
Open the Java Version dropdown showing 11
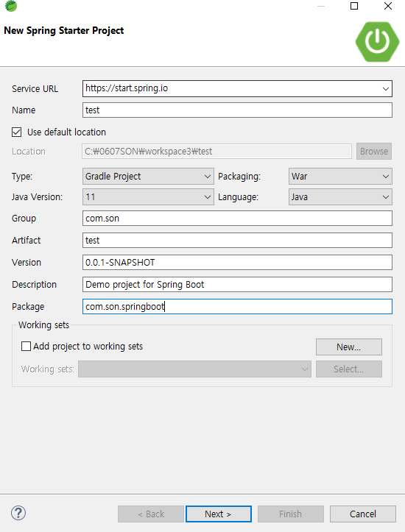[x=148, y=196]
